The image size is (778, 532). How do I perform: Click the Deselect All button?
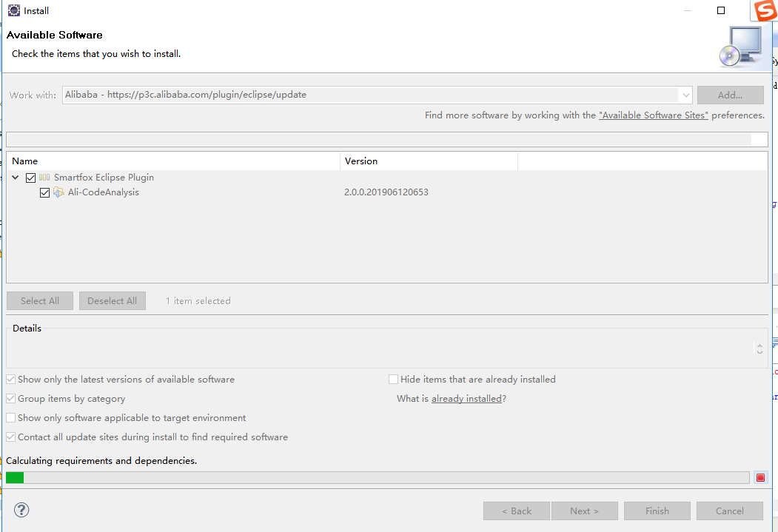coord(112,301)
